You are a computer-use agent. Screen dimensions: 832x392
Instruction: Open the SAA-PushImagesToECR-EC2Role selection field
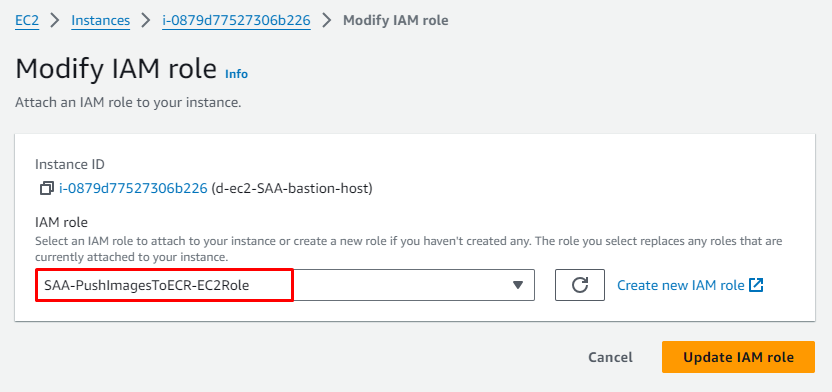(x=285, y=285)
